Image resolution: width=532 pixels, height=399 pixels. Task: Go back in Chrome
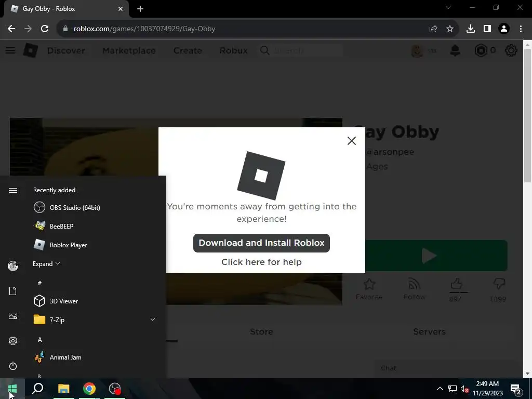[x=11, y=29]
